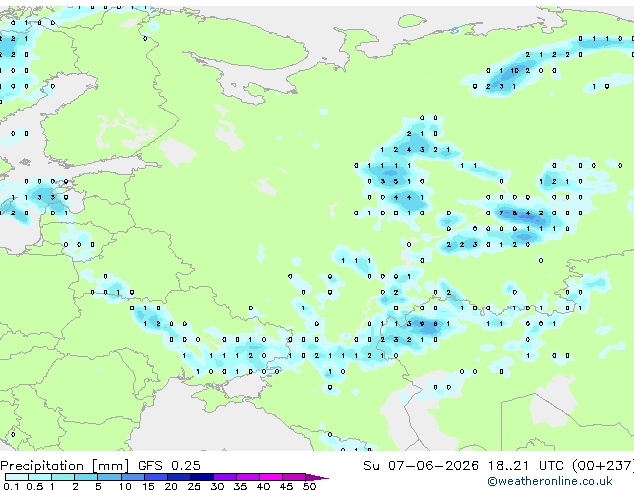This screenshot has width=634, height=490.
Task: Click the '30' legend tick label
Action: coord(217,486)
